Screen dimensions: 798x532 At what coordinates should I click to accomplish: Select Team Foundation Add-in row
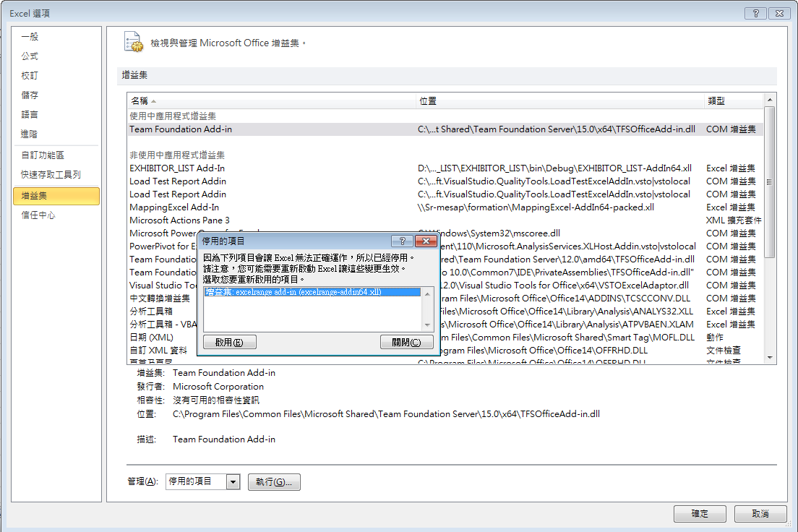181,129
